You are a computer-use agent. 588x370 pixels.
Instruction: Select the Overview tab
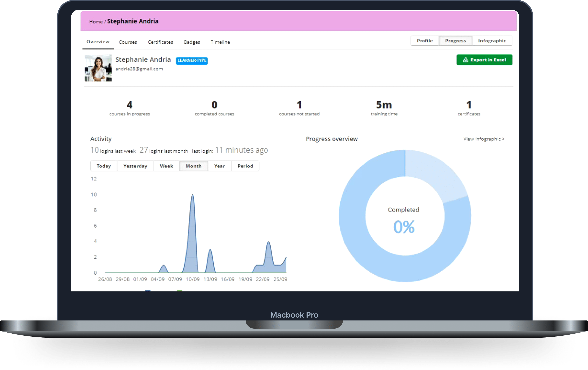98,42
